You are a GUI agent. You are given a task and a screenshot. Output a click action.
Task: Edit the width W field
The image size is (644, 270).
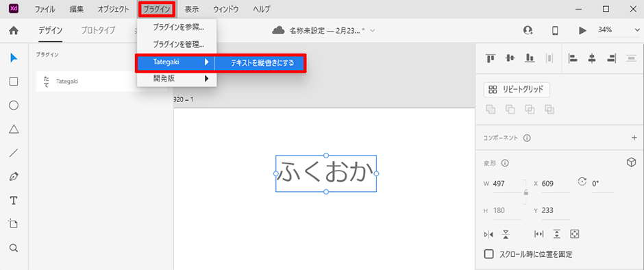[x=507, y=184]
